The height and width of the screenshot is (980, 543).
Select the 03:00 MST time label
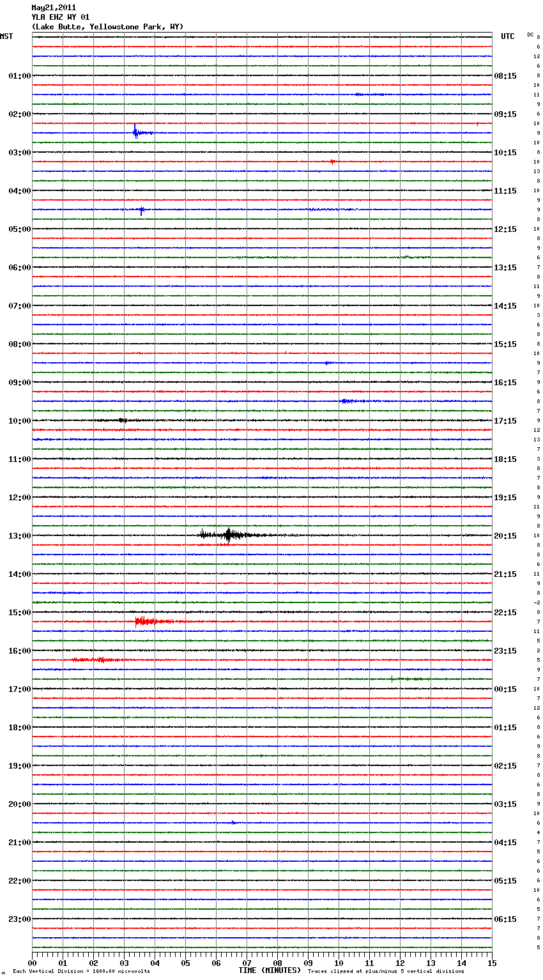pyautogui.click(x=20, y=153)
